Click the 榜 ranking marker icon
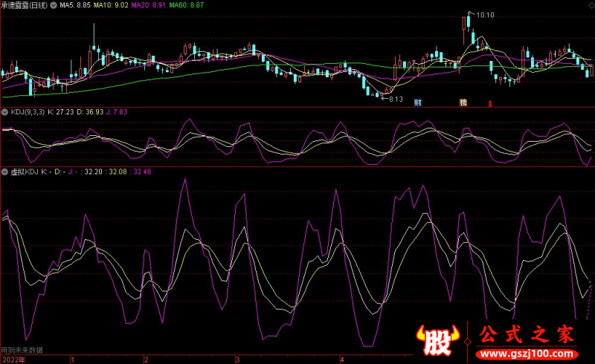This screenshot has height=364, width=595. pyautogui.click(x=463, y=103)
